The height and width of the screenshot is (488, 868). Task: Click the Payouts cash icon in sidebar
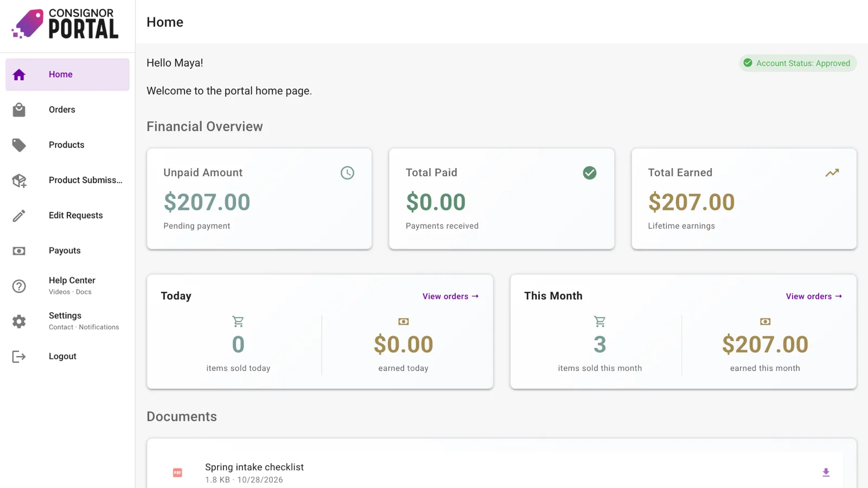click(x=19, y=251)
